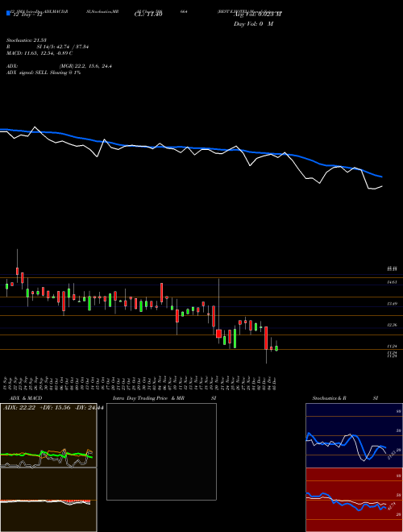Viewport: 403px width, 532px height.
Task: Click the 'MACD: 11.65, 12.54, -0.89 C' line
Action: 39,53
